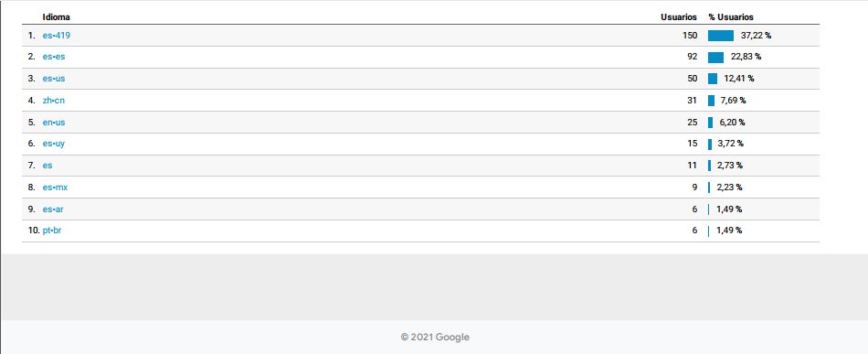Open the es-419 language link
The width and height of the screenshot is (868, 354).
click(57, 36)
